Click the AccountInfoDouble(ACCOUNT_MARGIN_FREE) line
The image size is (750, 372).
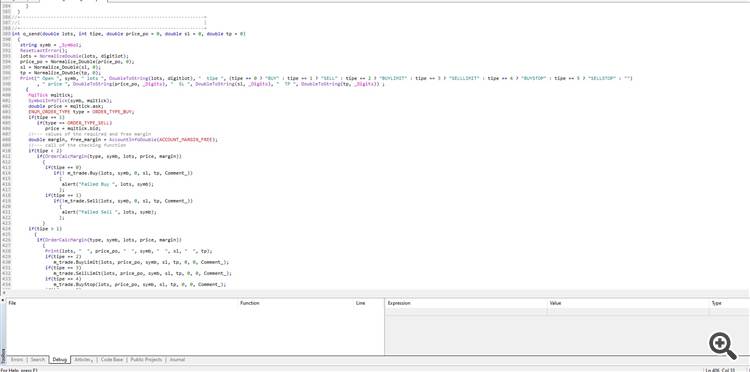coord(122,139)
